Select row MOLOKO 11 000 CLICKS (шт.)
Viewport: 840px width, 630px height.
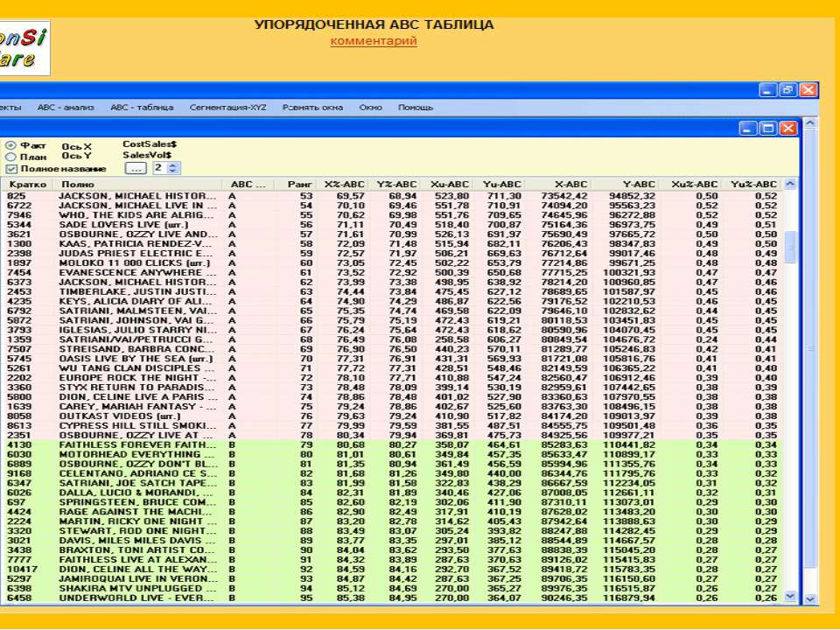click(391, 263)
